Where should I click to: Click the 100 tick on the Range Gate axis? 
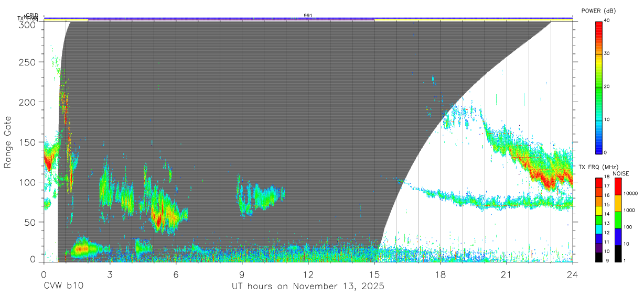(x=28, y=182)
